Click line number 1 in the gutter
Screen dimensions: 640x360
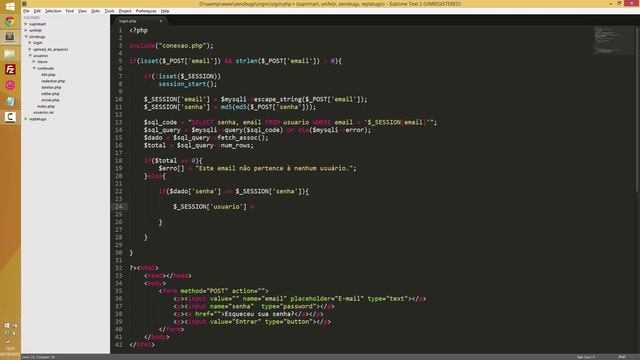[x=120, y=30]
